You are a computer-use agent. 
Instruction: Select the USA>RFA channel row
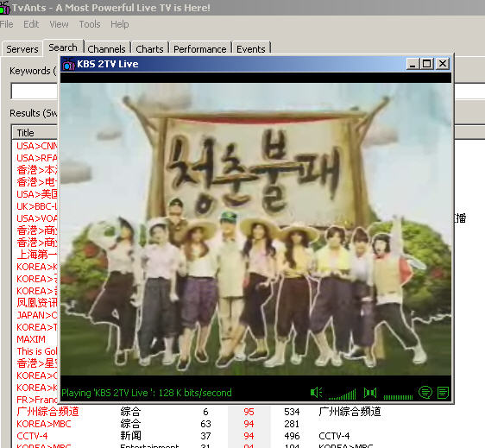(37, 158)
